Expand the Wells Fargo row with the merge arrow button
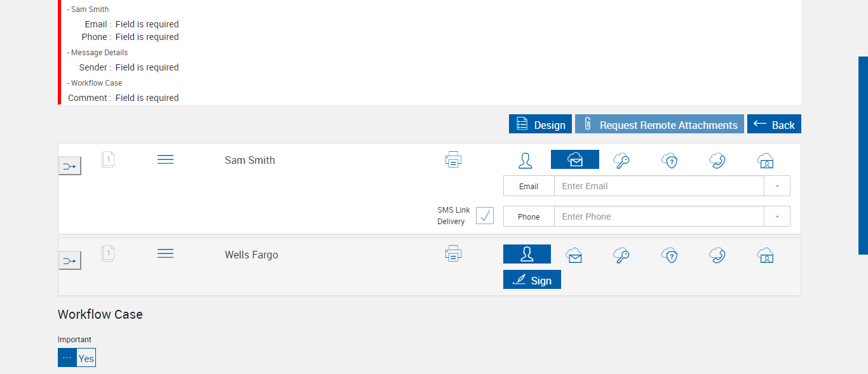 (70, 260)
